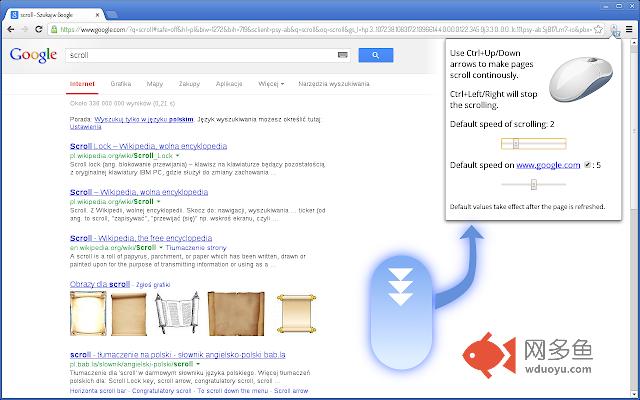Image resolution: width=640 pixels, height=400 pixels.
Task: Click the address bar URL
Action: (x=325, y=29)
